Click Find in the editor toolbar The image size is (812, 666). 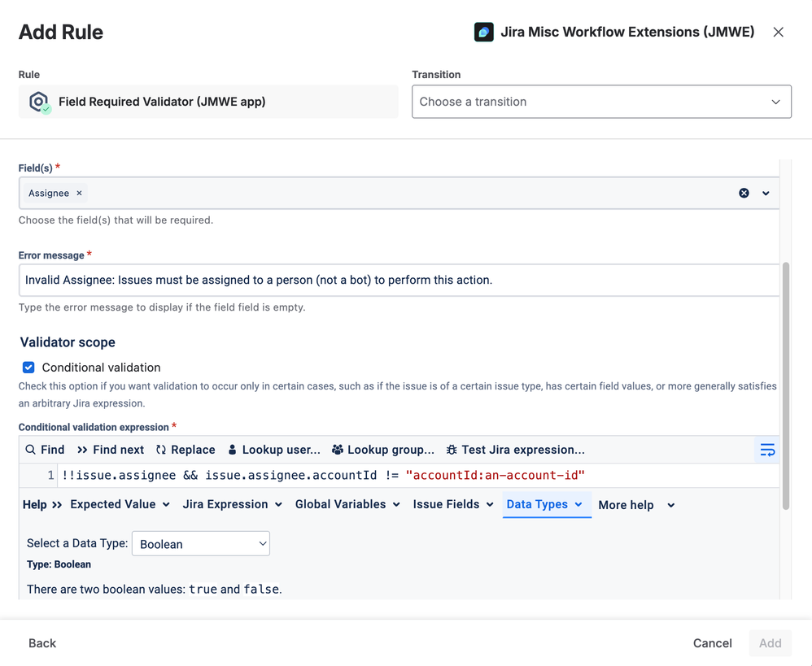coord(45,450)
